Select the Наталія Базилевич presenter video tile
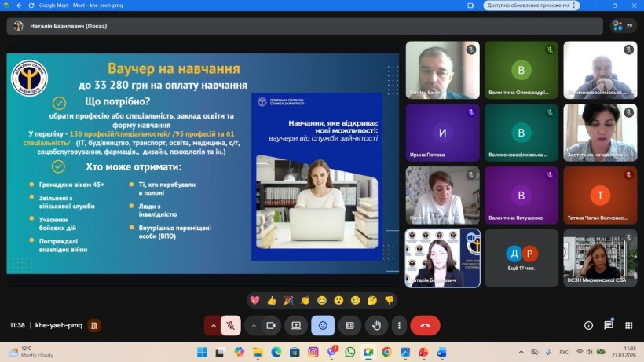644x362 pixels. (442, 258)
